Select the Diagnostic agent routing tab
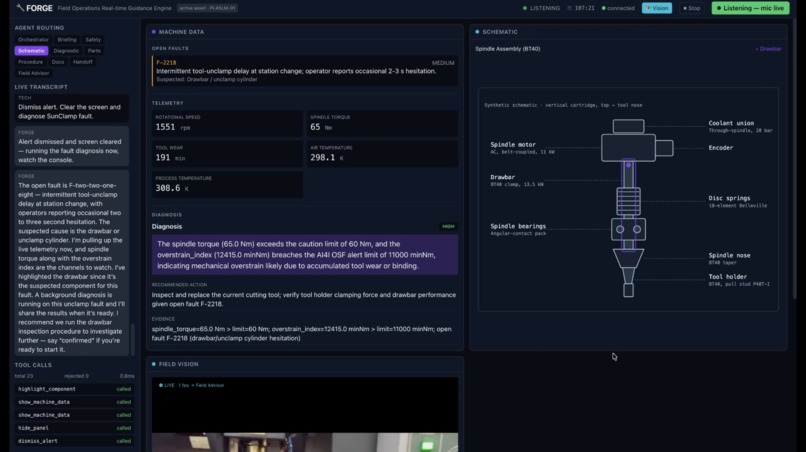Viewport: 806px width, 452px height. (x=66, y=51)
